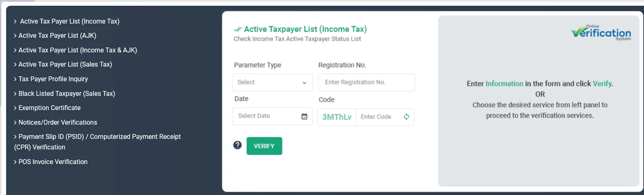Refresh the captcha code icon
The height and width of the screenshot is (195, 644).
(x=406, y=117)
